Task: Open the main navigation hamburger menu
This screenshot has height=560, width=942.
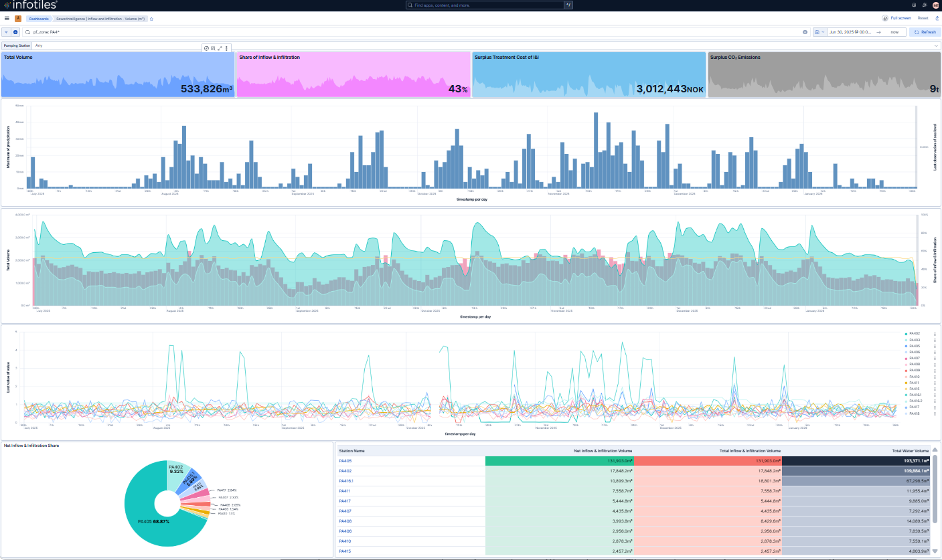Action: (7, 19)
